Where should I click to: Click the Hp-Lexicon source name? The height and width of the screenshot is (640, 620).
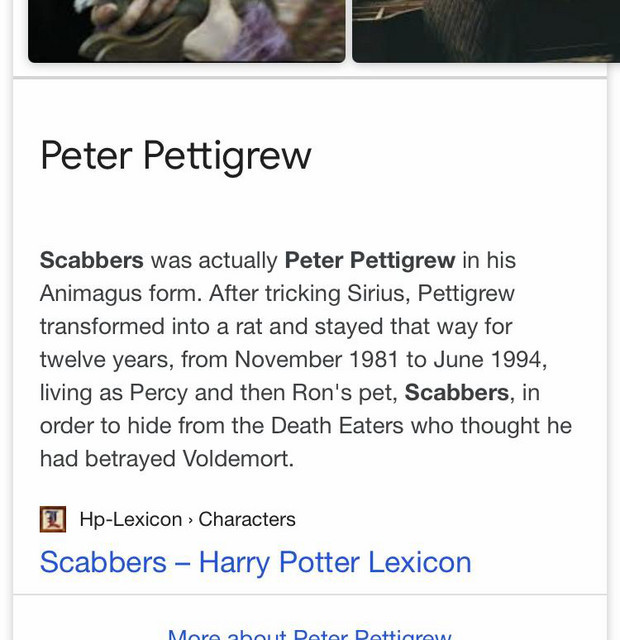click(x=130, y=520)
